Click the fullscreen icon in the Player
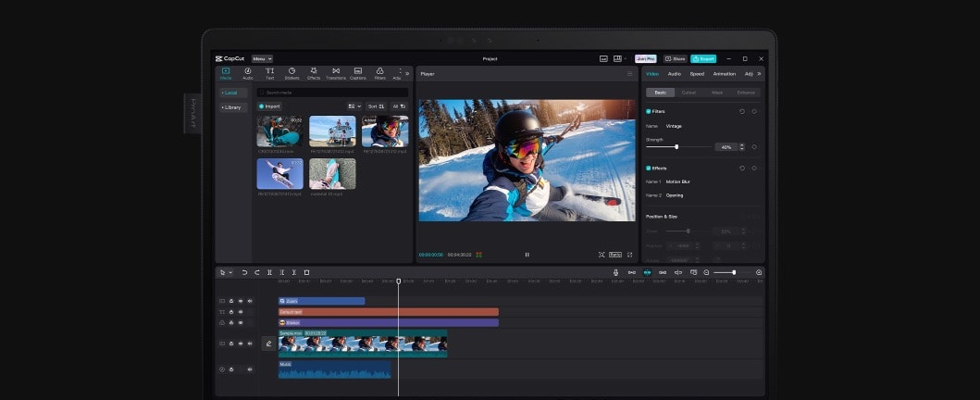Screen dimensions: 980x400 pyautogui.click(x=630, y=255)
